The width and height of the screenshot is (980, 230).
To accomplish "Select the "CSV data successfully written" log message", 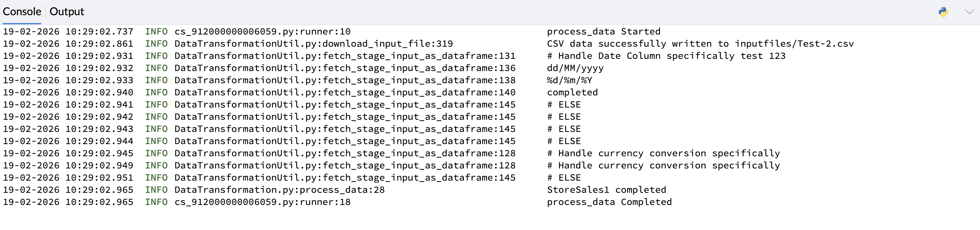I will tap(700, 44).
